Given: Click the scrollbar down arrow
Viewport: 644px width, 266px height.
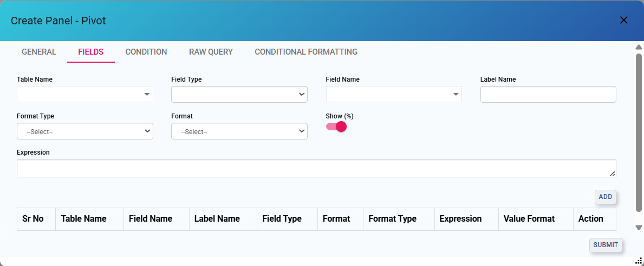Looking at the screenshot, I should click(639, 228).
